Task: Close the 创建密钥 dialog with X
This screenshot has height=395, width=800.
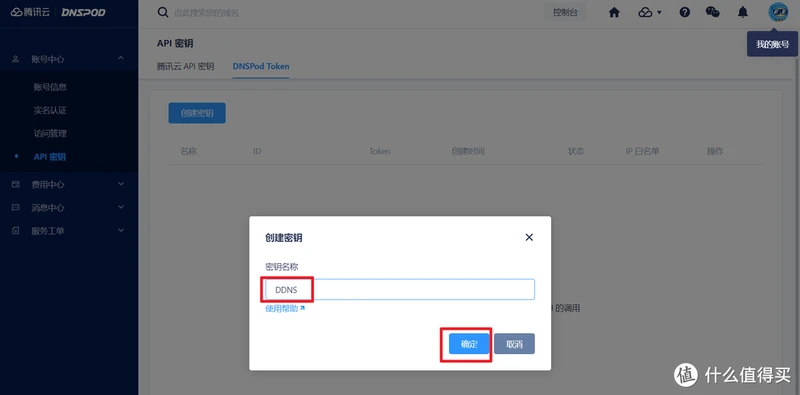Action: [529, 237]
